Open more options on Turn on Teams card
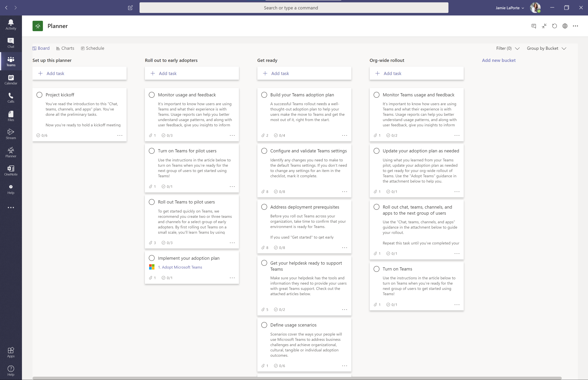The image size is (588, 380). [457, 305]
